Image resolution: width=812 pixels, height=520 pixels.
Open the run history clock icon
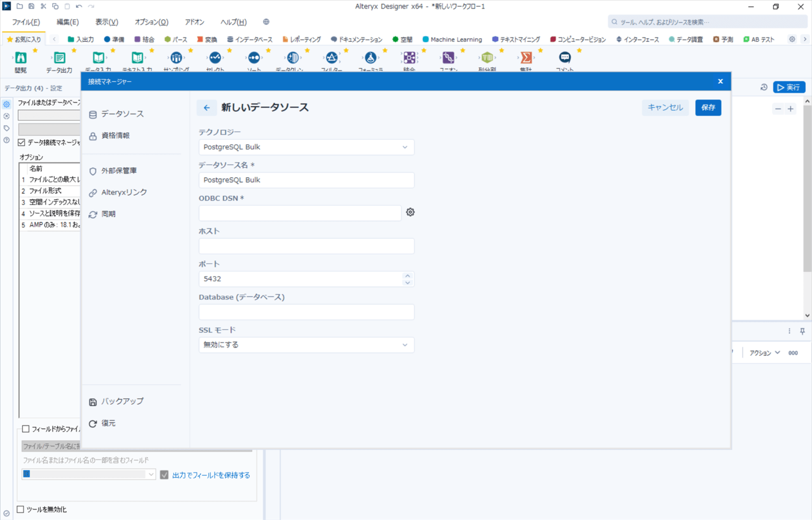[x=764, y=87]
